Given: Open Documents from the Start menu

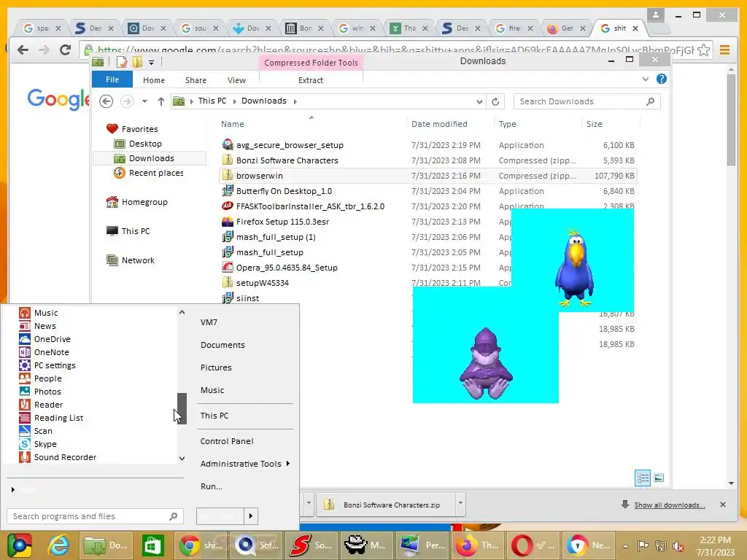Looking at the screenshot, I should click(x=222, y=345).
